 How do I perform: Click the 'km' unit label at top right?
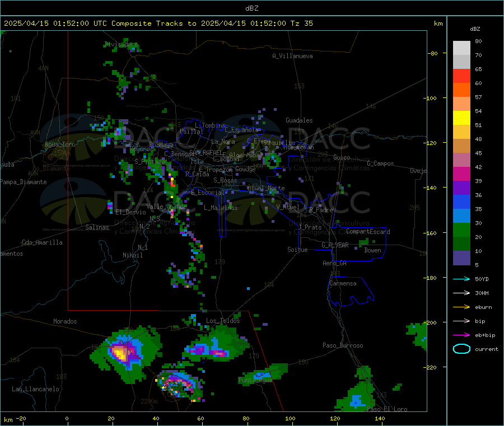[x=438, y=24]
